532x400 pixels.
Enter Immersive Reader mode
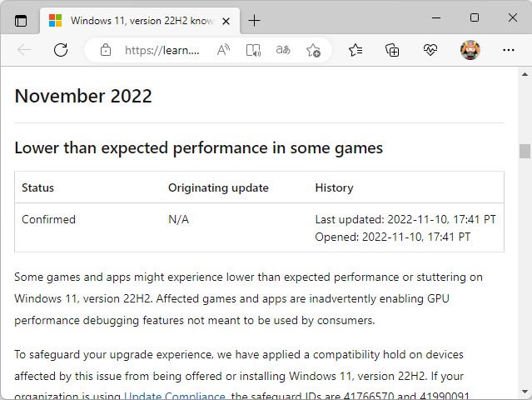[253, 50]
